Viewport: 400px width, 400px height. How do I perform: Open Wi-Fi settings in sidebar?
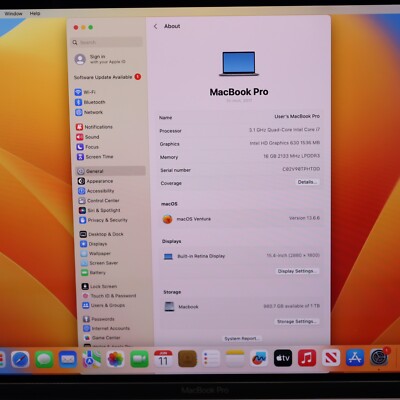(85, 92)
